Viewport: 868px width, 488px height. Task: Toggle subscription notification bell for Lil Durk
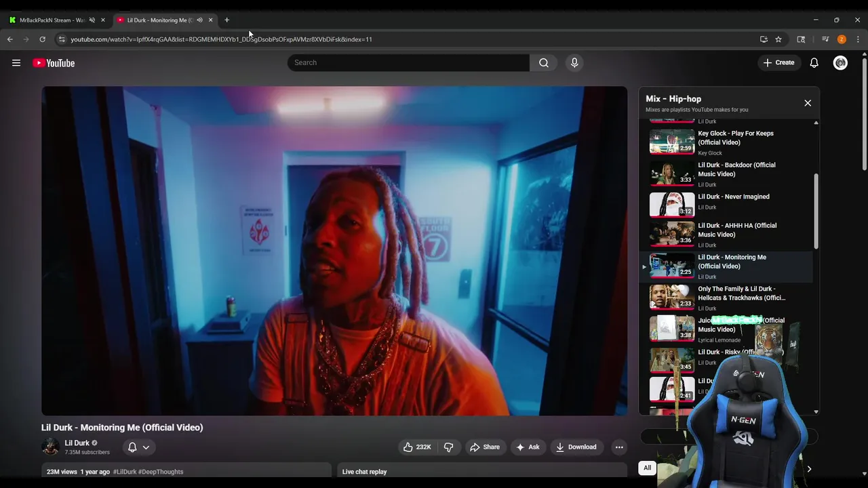[x=132, y=447]
